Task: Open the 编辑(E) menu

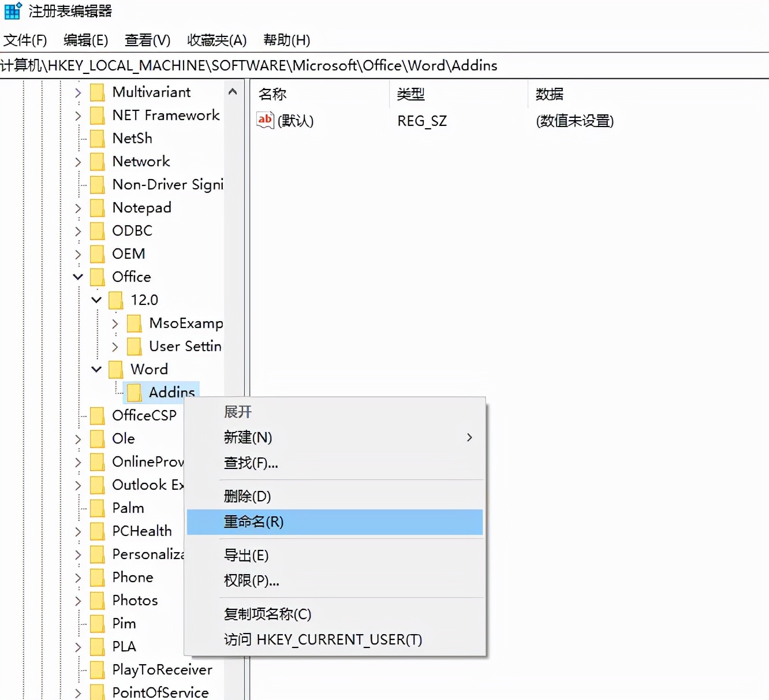Action: (85, 40)
